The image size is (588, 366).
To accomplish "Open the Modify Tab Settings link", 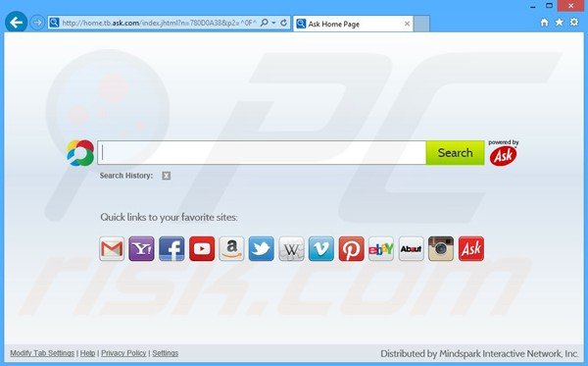I will [x=42, y=353].
